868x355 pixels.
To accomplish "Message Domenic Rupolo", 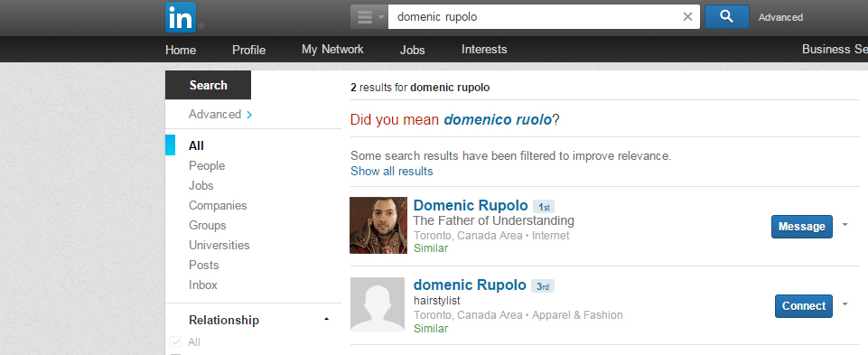I will coord(801,227).
